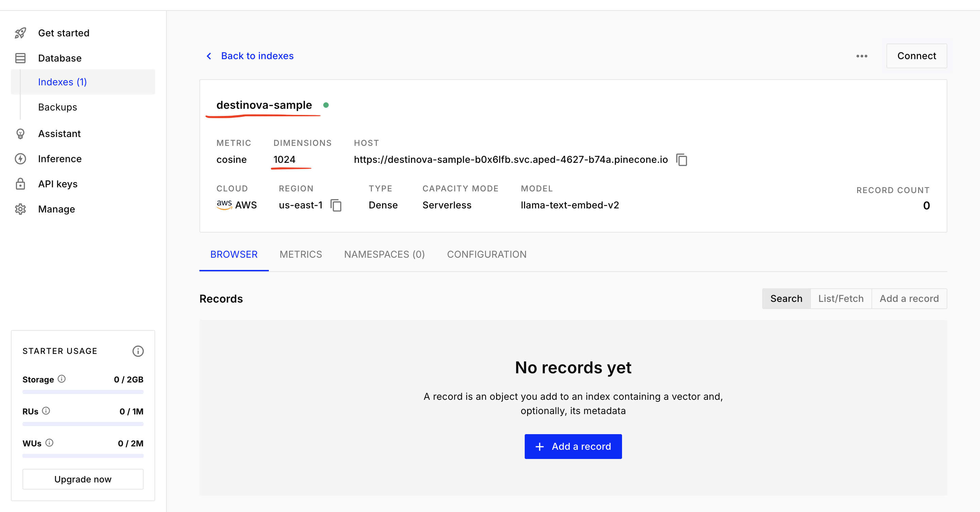The height and width of the screenshot is (512, 980).
Task: Click the Connect button
Action: coord(916,56)
